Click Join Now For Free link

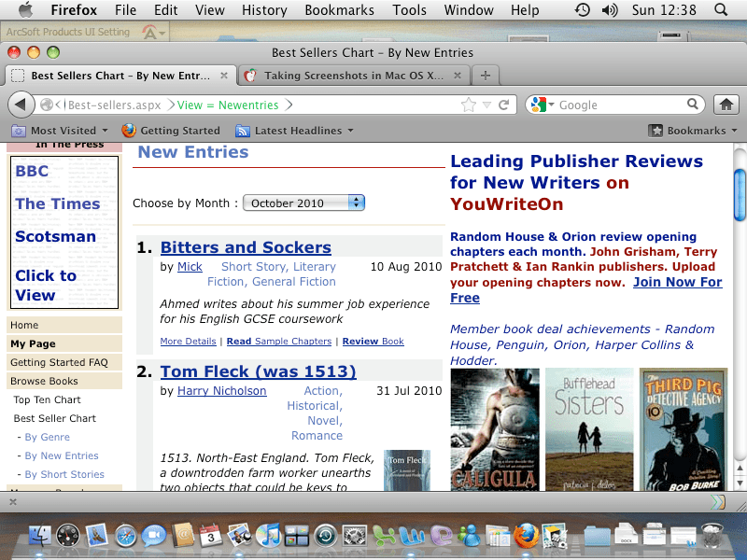(586, 289)
